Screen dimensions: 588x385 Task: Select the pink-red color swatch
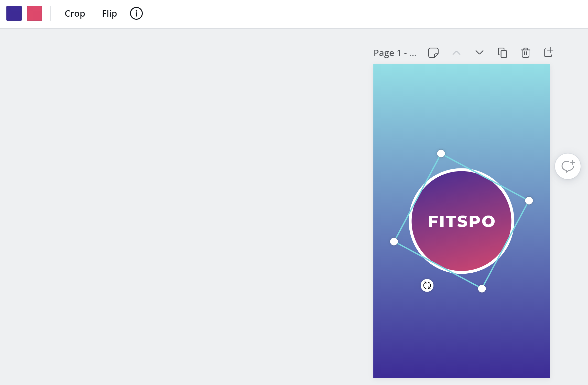35,13
